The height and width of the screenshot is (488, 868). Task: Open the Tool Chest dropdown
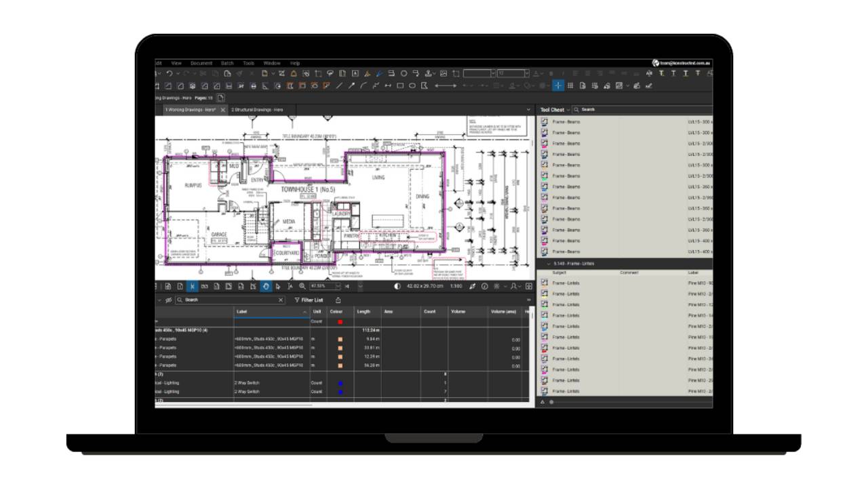pyautogui.click(x=568, y=110)
